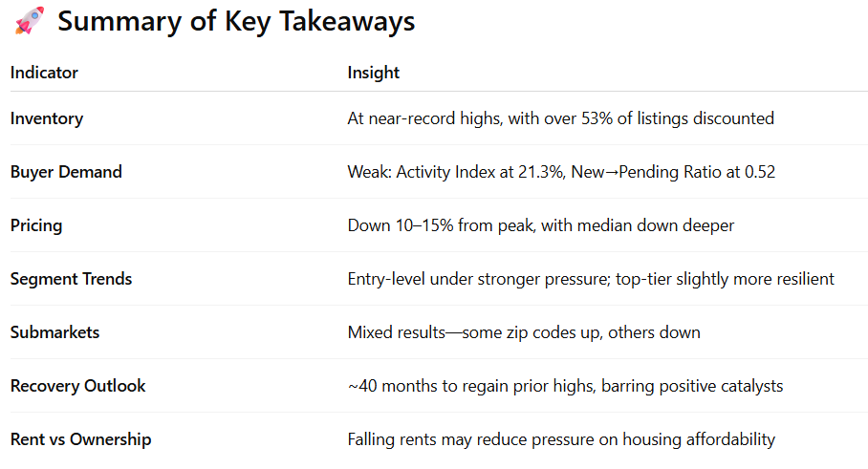The height and width of the screenshot is (469, 868).
Task: Click the Recovery Outlook row label
Action: 77,386
